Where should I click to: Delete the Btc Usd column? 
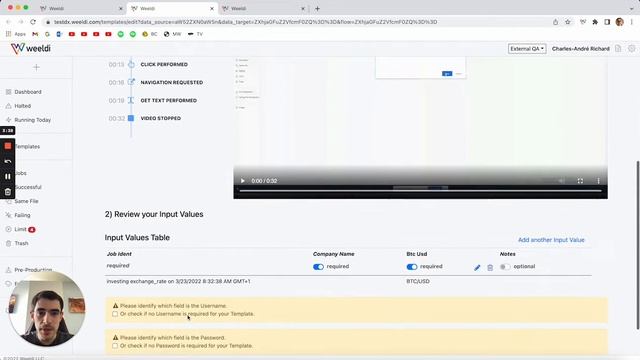click(490, 268)
